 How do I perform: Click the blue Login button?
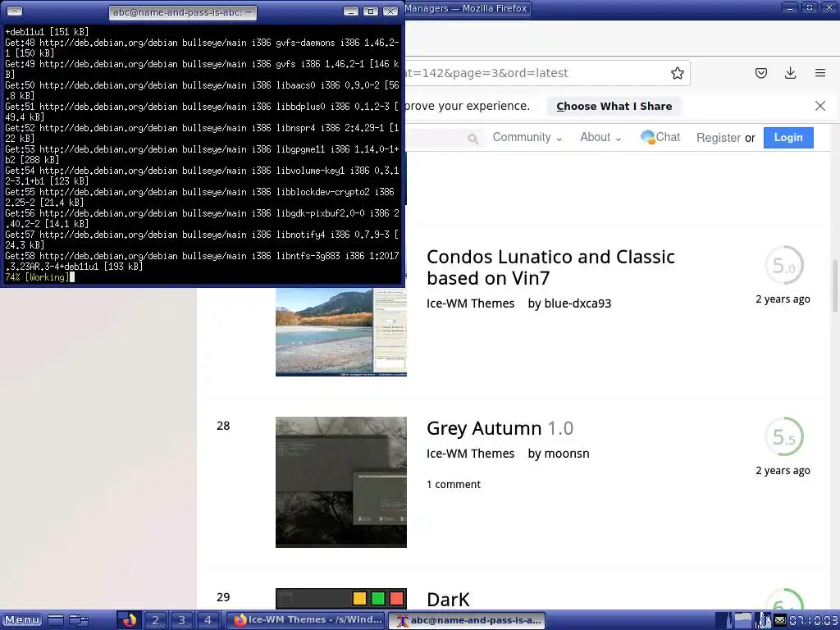coord(788,138)
